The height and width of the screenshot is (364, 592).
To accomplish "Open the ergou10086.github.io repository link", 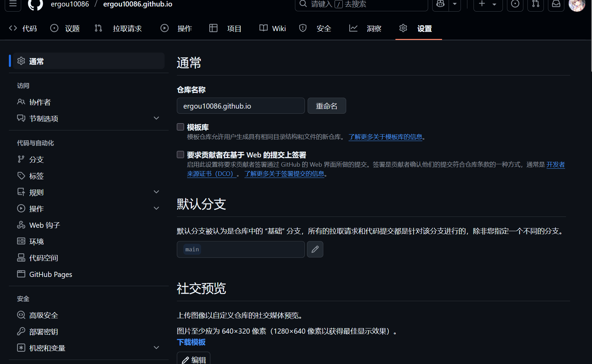I will pos(138,4).
